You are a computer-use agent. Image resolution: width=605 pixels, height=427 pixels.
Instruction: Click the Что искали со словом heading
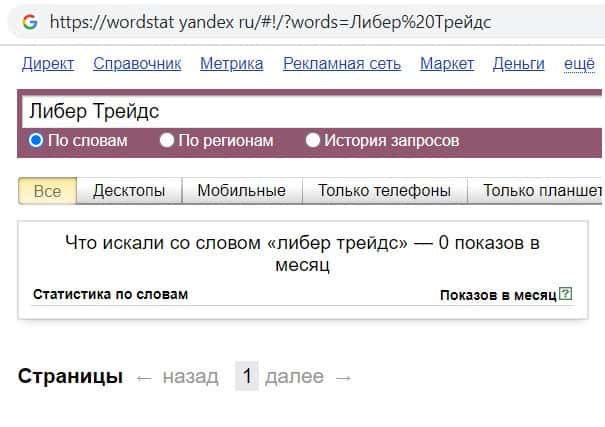click(x=302, y=253)
